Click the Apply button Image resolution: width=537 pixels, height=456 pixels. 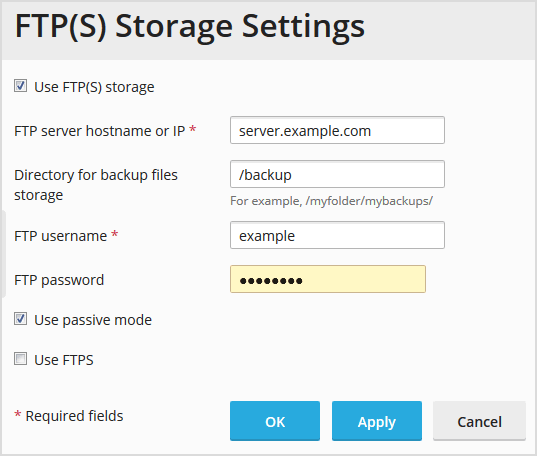pos(377,421)
